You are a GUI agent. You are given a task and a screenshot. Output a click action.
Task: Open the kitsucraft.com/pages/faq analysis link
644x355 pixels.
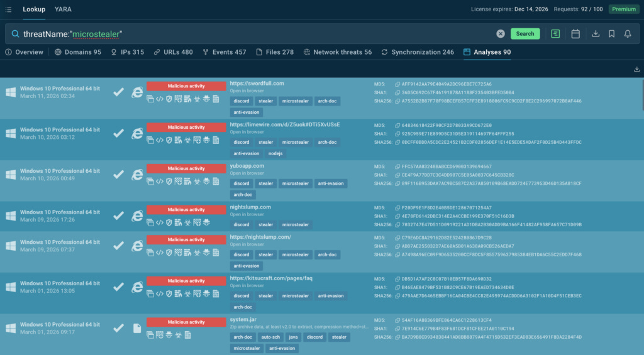271,278
